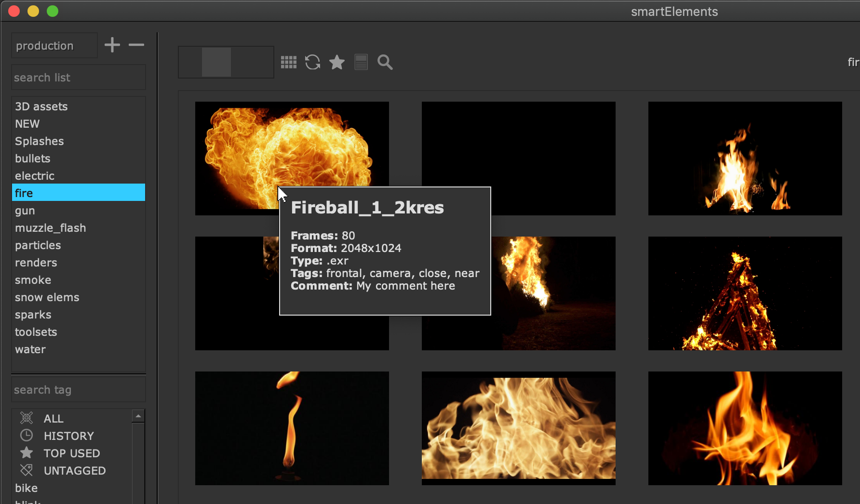Select the HISTORY clock tag filter
860x504 pixels.
68,436
